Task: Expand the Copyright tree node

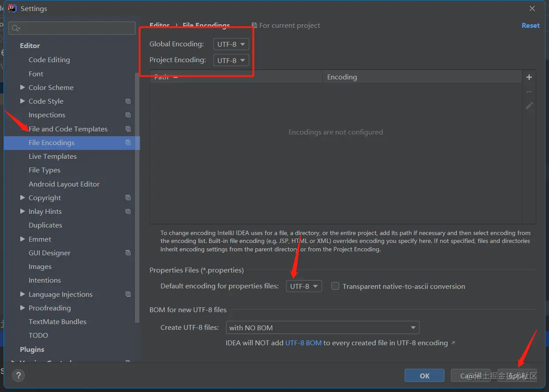Action: 22,198
